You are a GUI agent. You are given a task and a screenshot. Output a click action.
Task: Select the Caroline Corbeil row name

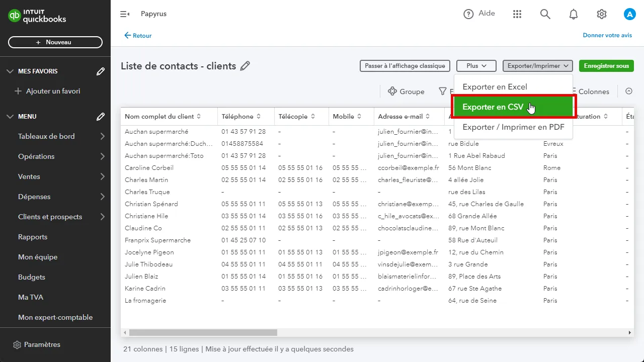pos(149,168)
